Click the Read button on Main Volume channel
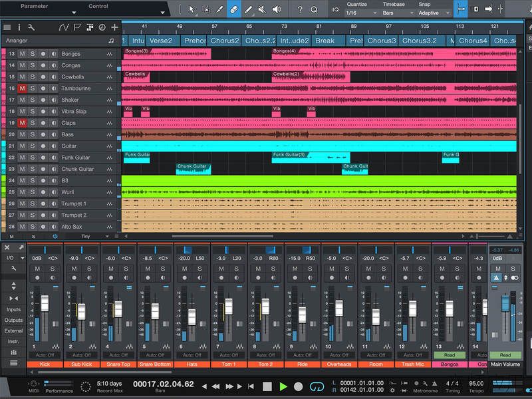This screenshot has width=532, height=399. click(505, 355)
